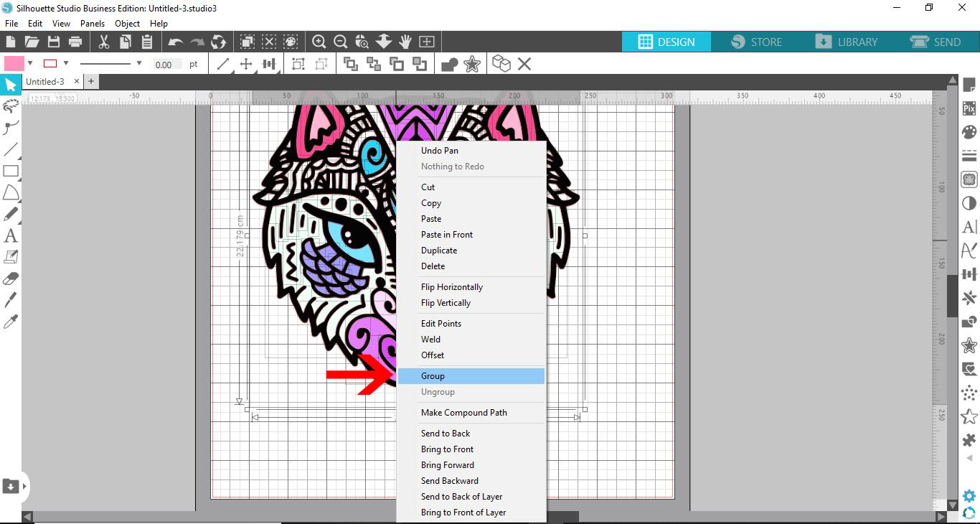Select the Eraser tool
Screen dimensions: 980x524
pos(11,278)
